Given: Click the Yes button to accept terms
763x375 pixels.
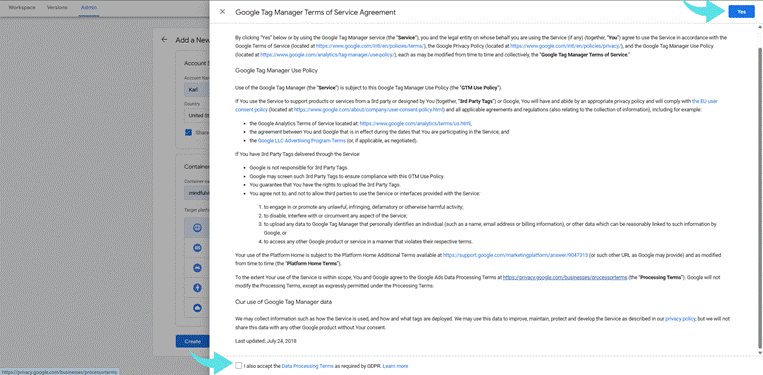Looking at the screenshot, I should tap(741, 12).
